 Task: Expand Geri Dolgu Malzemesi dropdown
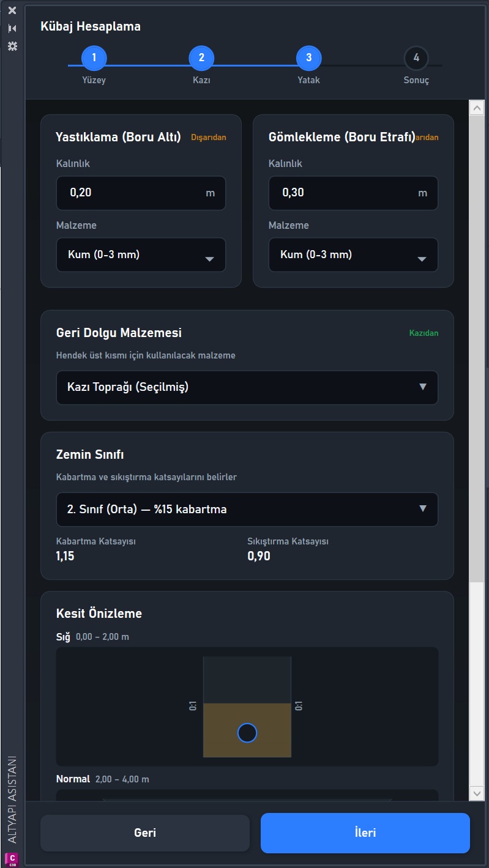pos(247,387)
